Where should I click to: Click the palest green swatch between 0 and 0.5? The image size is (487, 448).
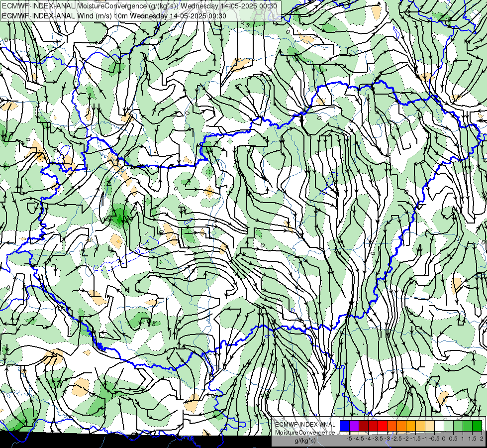coord(449,426)
